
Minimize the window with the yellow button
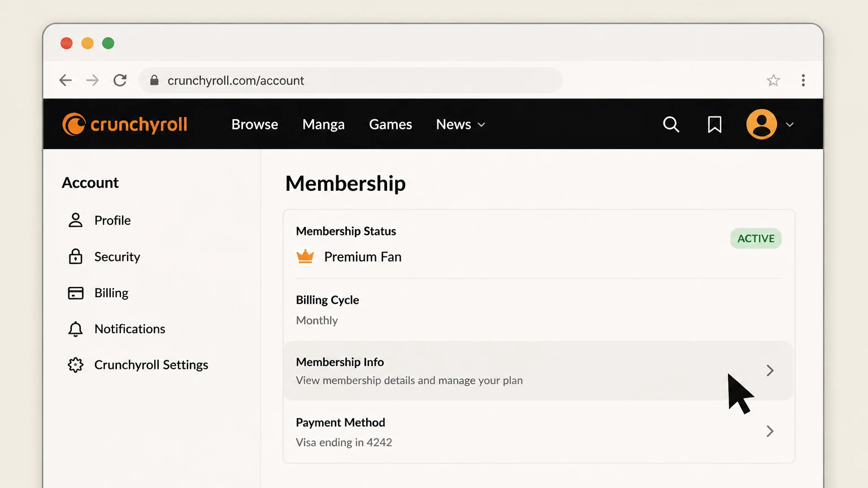88,43
